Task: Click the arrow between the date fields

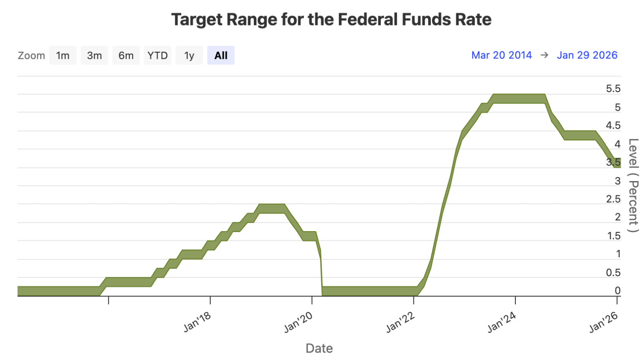Action: (x=545, y=55)
